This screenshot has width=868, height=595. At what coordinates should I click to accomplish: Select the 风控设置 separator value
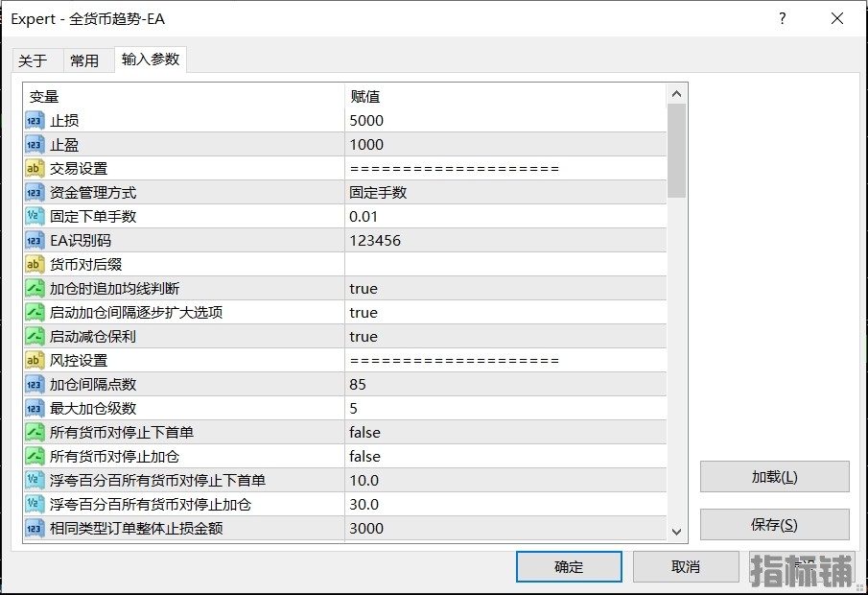[455, 361]
